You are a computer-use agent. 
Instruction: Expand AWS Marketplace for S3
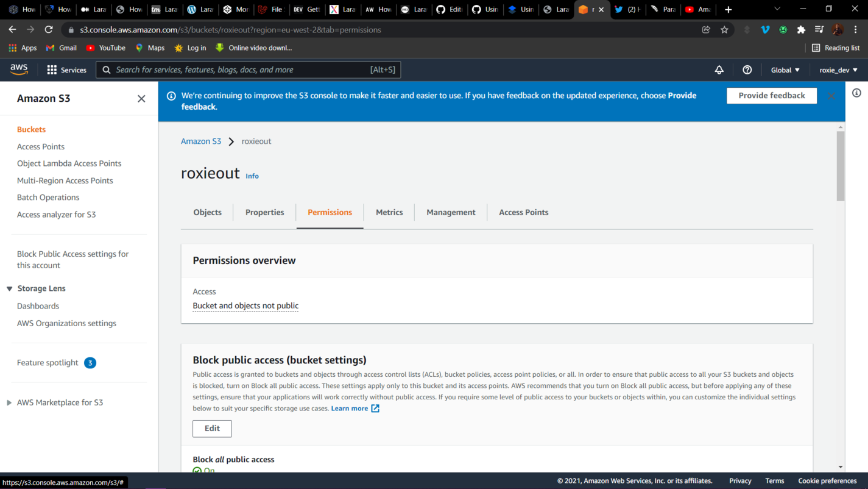tap(10, 402)
